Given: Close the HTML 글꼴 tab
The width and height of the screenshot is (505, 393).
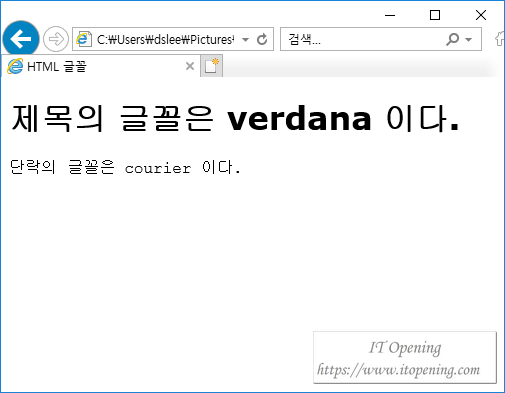Looking at the screenshot, I should tap(190, 66).
